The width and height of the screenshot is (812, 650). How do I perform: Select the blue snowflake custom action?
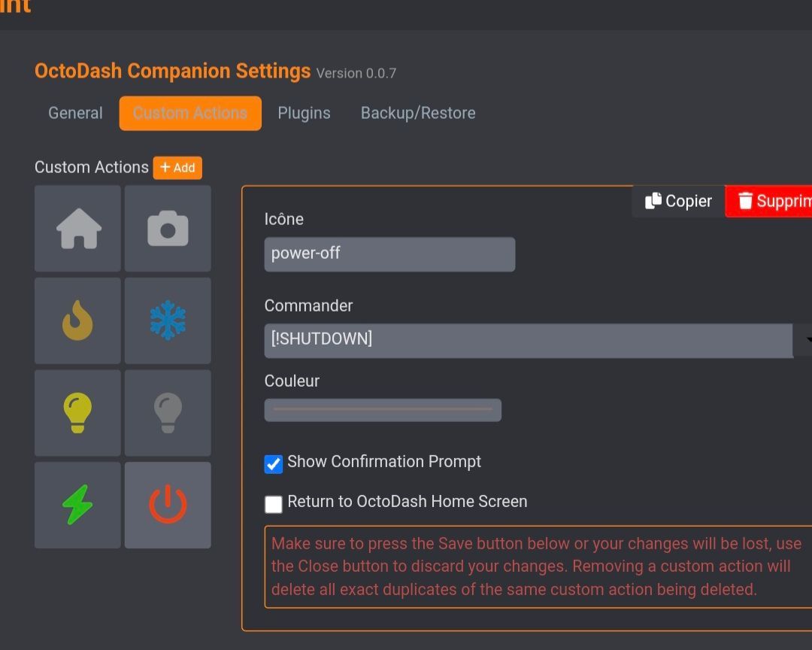coord(168,320)
